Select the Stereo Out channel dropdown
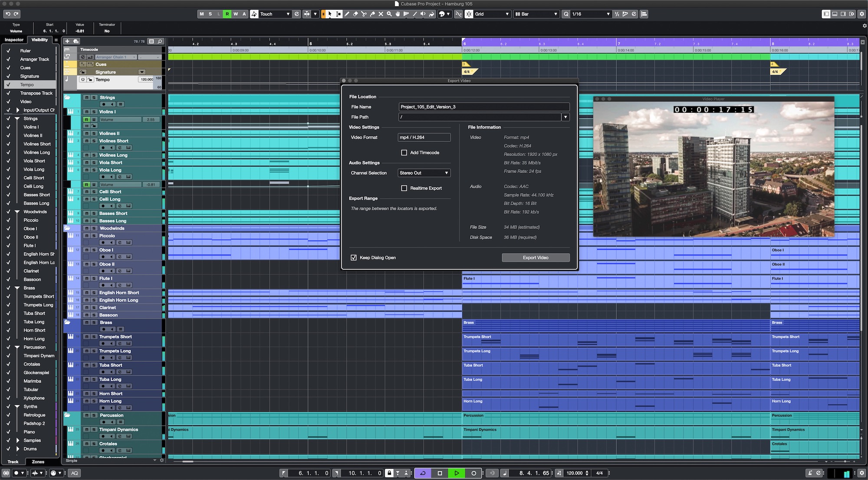Screen dimensions: 868x480 (424, 173)
